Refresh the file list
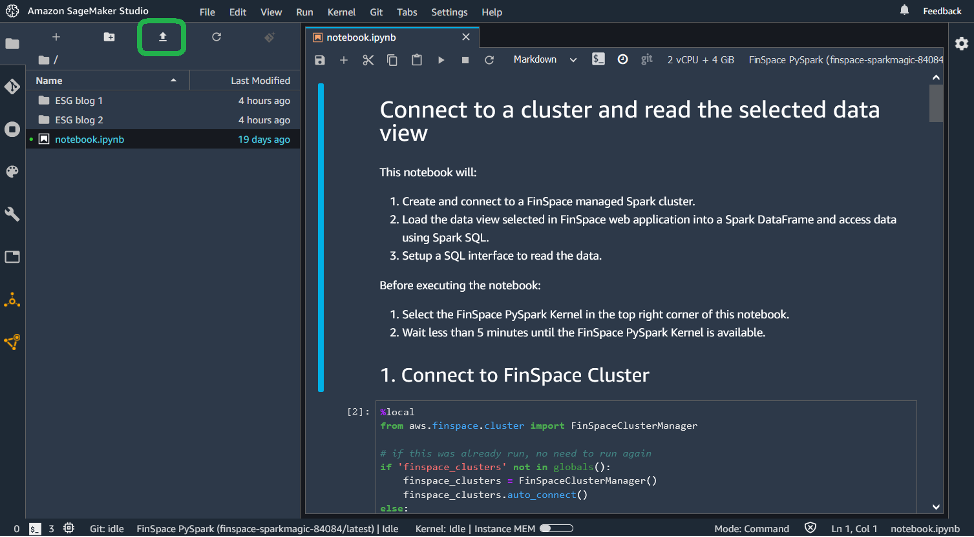 pyautogui.click(x=216, y=37)
